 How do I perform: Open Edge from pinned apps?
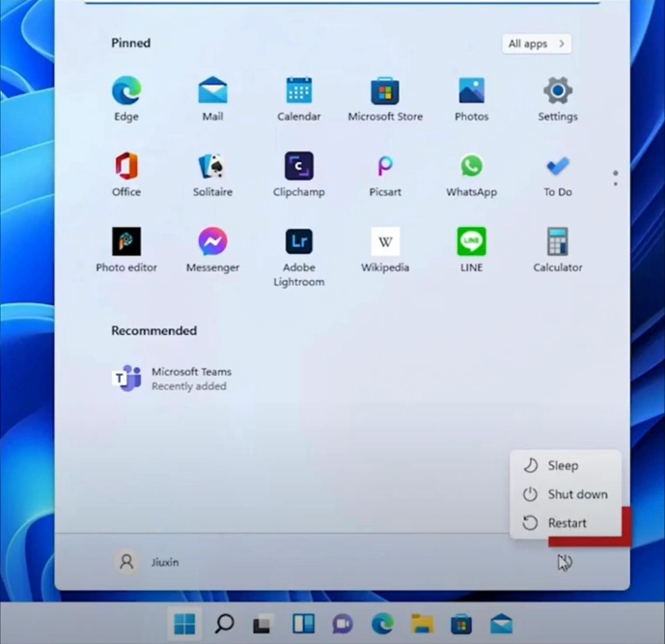click(x=126, y=98)
